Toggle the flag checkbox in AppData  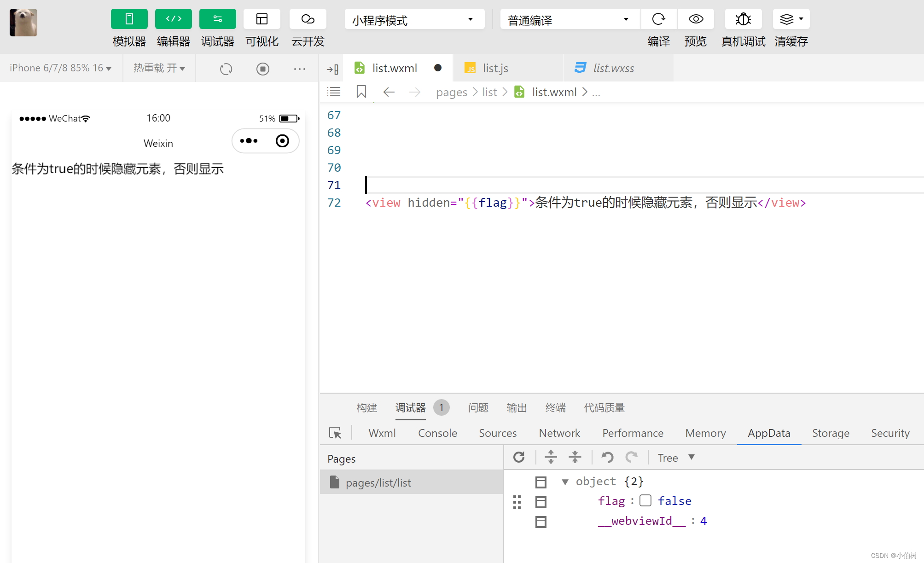tap(645, 500)
